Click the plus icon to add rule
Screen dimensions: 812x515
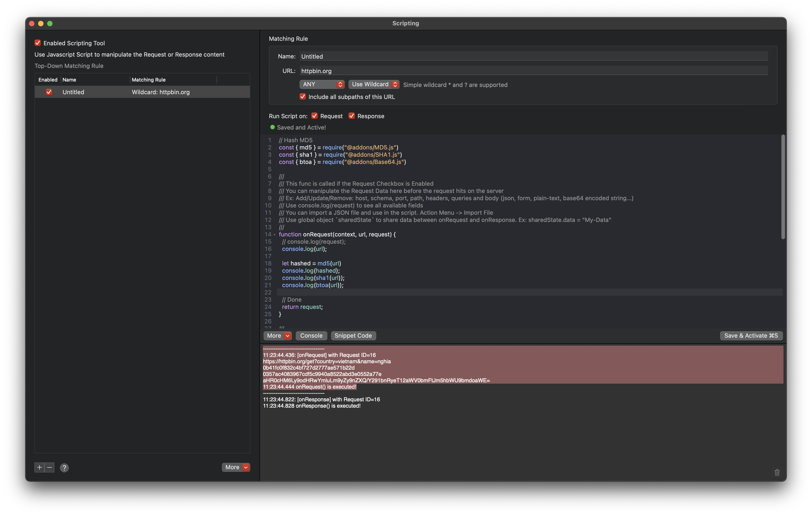(x=39, y=467)
